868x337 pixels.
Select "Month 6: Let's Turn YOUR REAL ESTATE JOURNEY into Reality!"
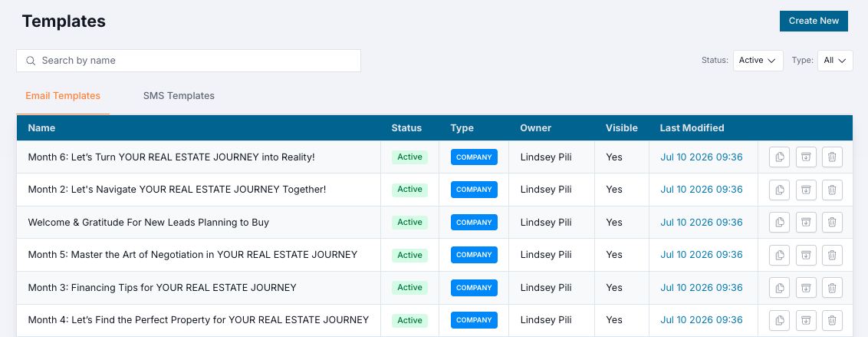click(x=172, y=157)
